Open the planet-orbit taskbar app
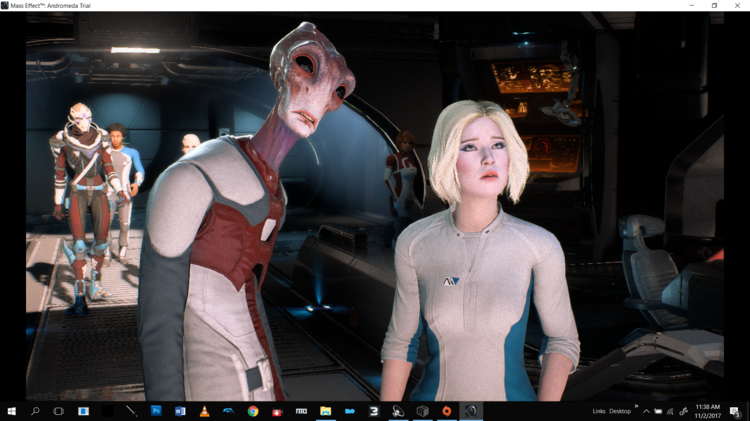The height and width of the screenshot is (421, 750). tap(398, 411)
